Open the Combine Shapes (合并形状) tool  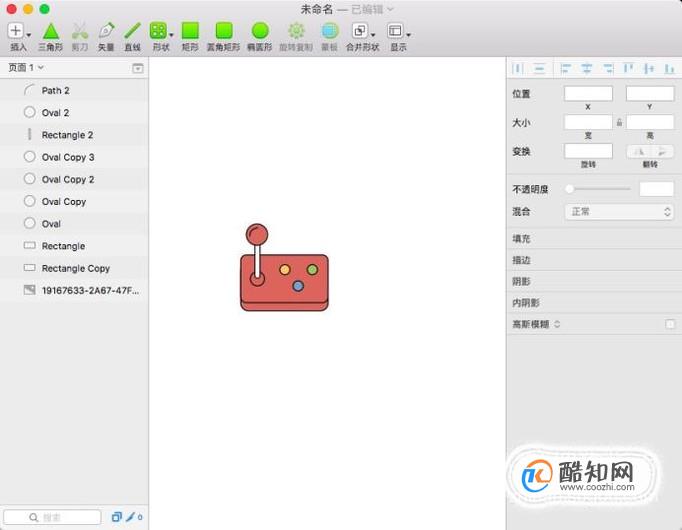coord(362,37)
